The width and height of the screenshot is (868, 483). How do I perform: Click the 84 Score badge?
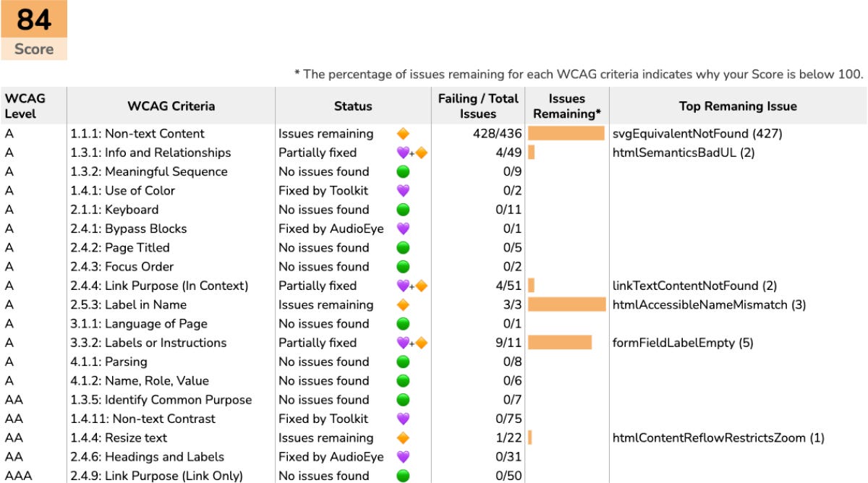[x=34, y=30]
